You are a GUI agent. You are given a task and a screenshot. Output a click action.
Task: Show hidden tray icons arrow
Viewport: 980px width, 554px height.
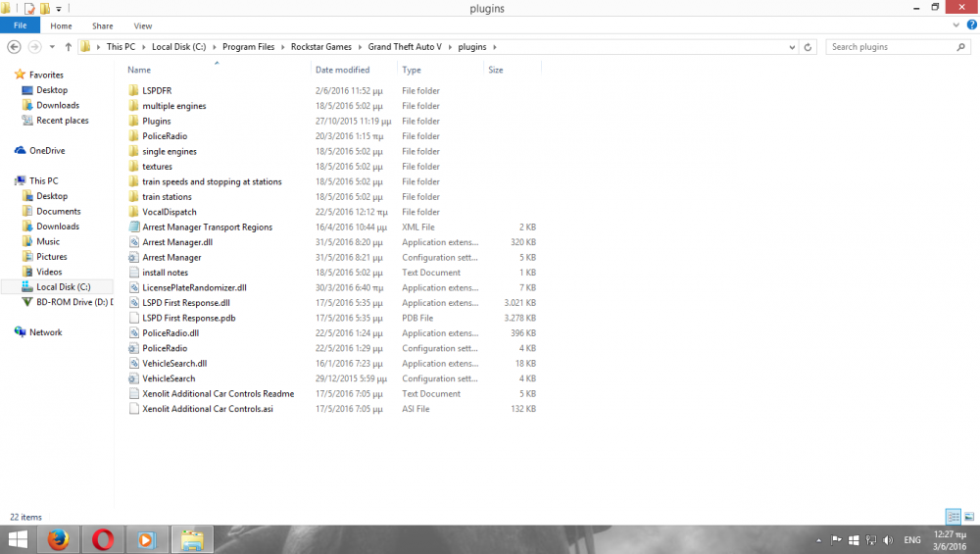[x=818, y=540]
